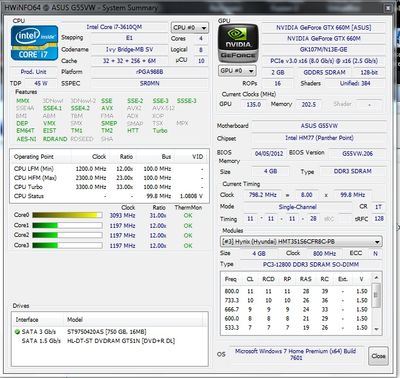Click scroll down arrow in memory timings table
The height and width of the screenshot is (378, 400).
(376, 329)
